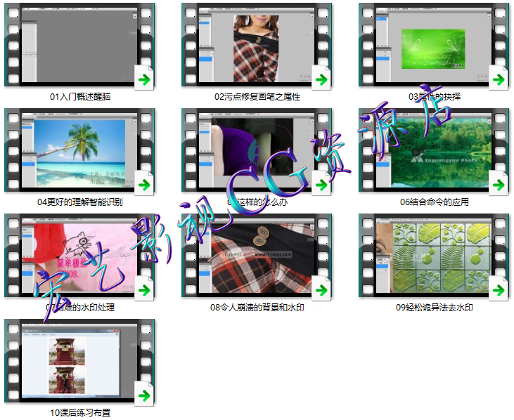
Task: Click the file name 06结合命令的应用
Action: click(x=435, y=202)
